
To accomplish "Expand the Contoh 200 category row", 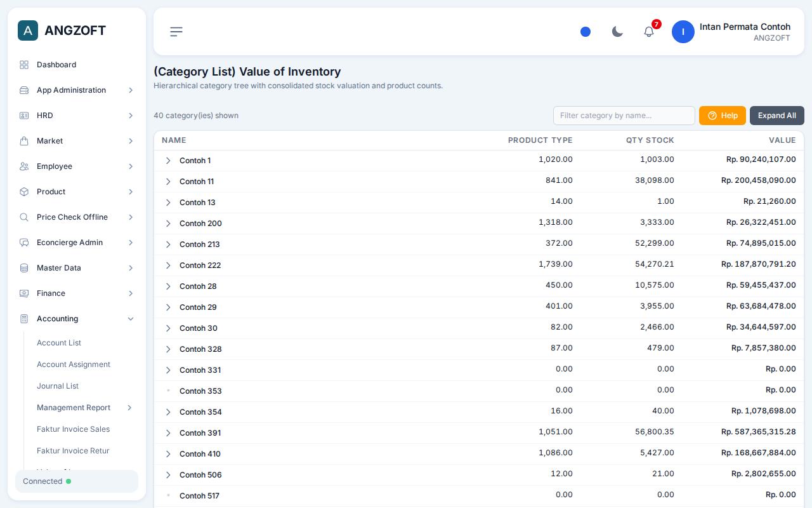I will coord(168,224).
